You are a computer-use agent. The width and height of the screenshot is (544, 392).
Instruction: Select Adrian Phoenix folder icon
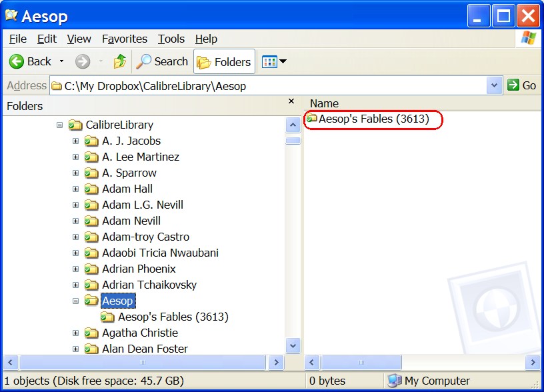91,269
